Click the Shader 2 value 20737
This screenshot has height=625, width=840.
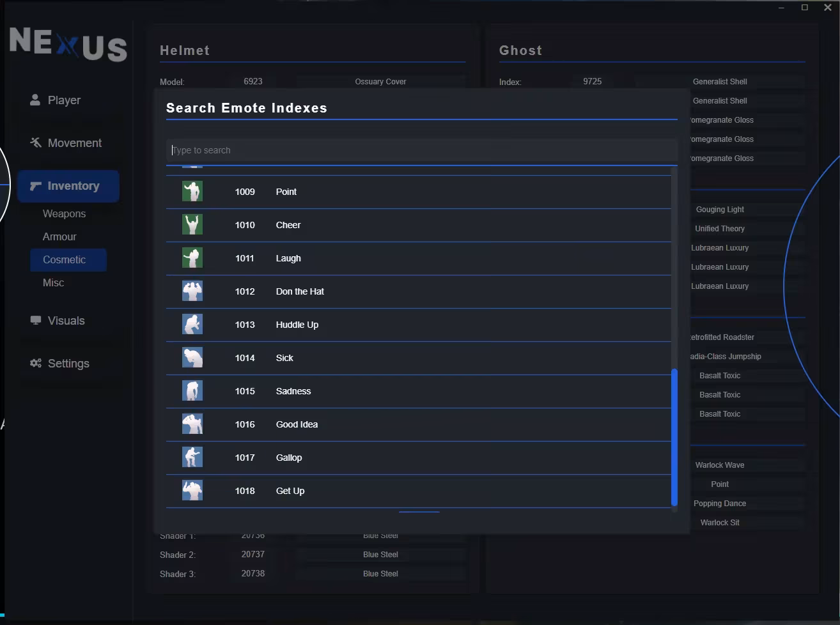(253, 554)
